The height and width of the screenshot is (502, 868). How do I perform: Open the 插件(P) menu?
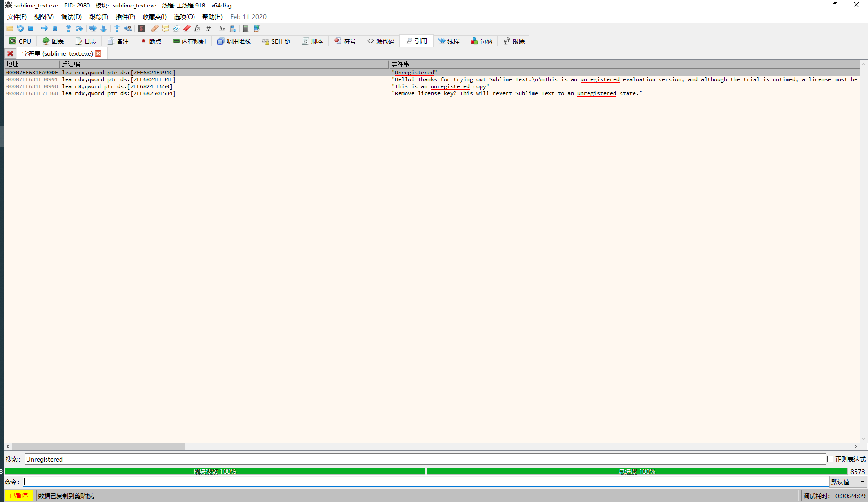tap(125, 17)
